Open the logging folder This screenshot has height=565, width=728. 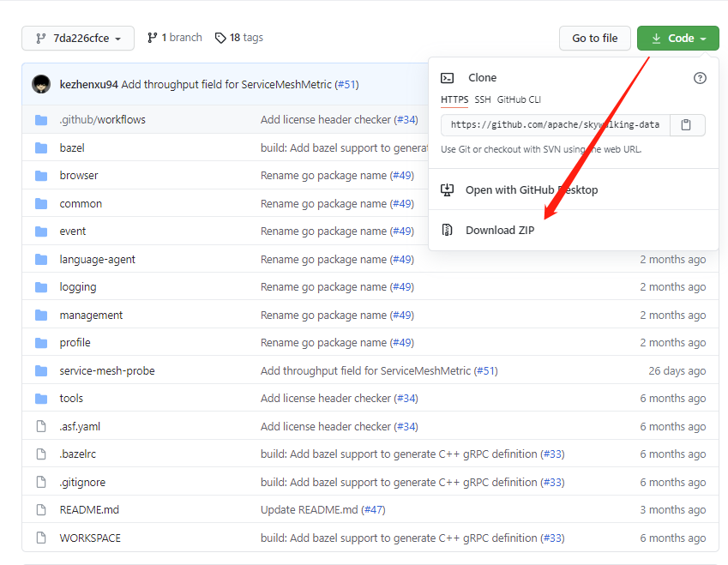point(78,287)
